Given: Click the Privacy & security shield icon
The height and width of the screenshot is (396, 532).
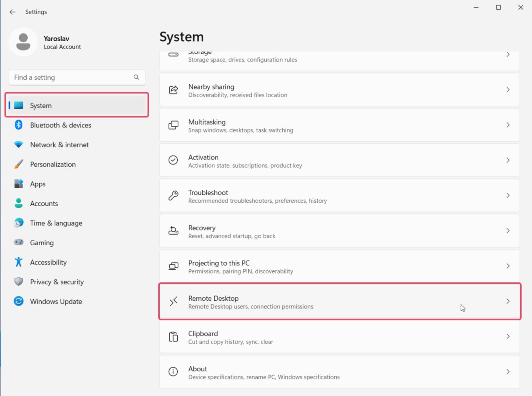Looking at the screenshot, I should click(19, 282).
